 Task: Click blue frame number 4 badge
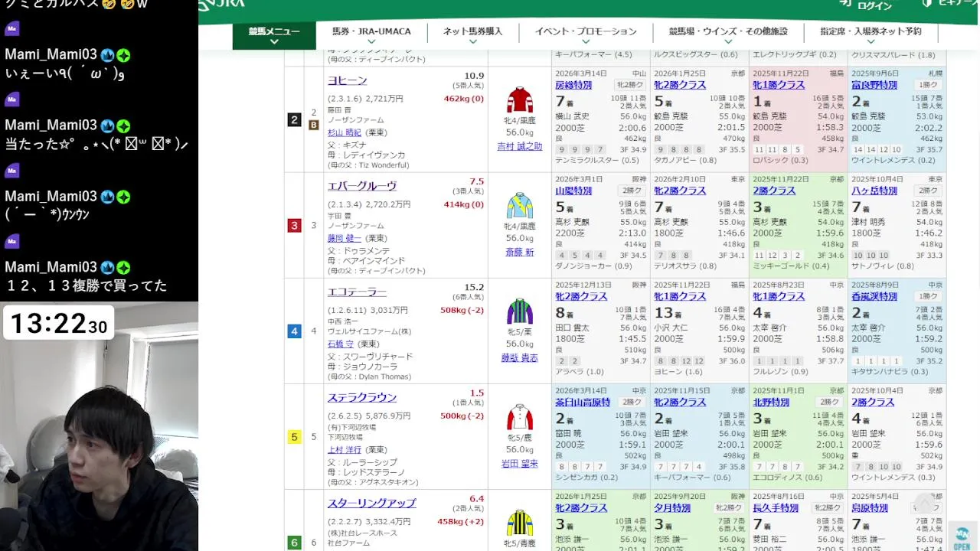[294, 331]
